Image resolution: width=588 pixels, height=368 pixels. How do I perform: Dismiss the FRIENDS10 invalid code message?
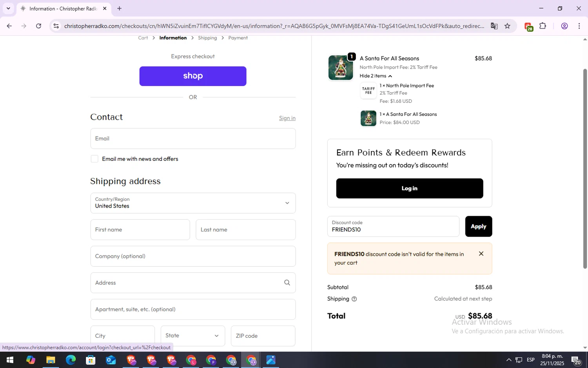tap(481, 253)
